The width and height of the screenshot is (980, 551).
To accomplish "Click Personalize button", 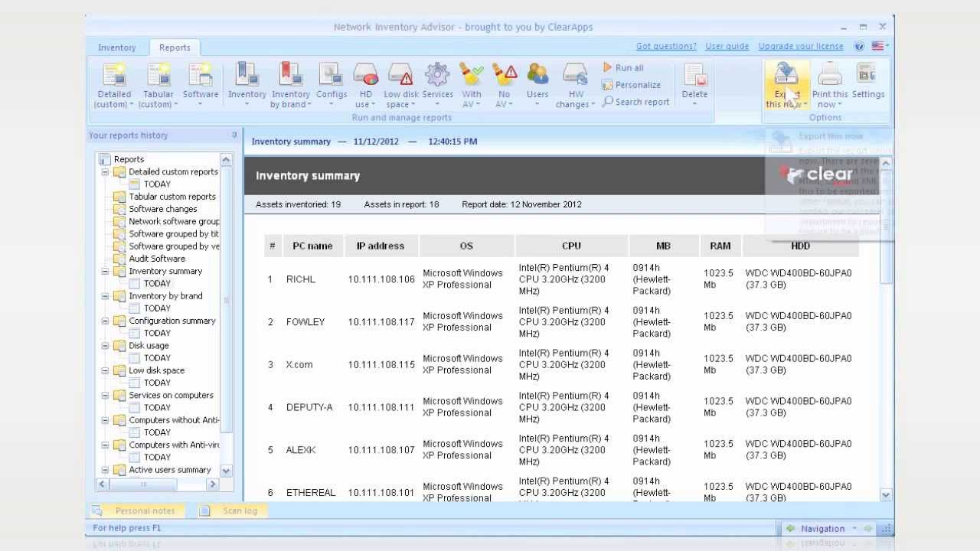I will [x=632, y=85].
